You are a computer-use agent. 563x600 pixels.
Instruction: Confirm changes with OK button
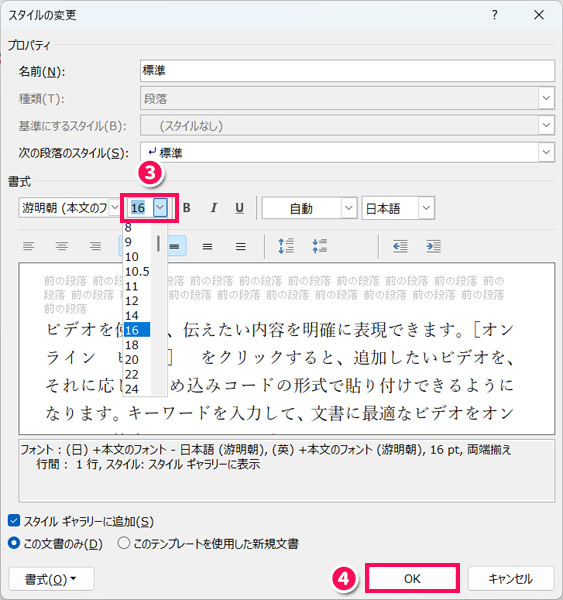412,578
